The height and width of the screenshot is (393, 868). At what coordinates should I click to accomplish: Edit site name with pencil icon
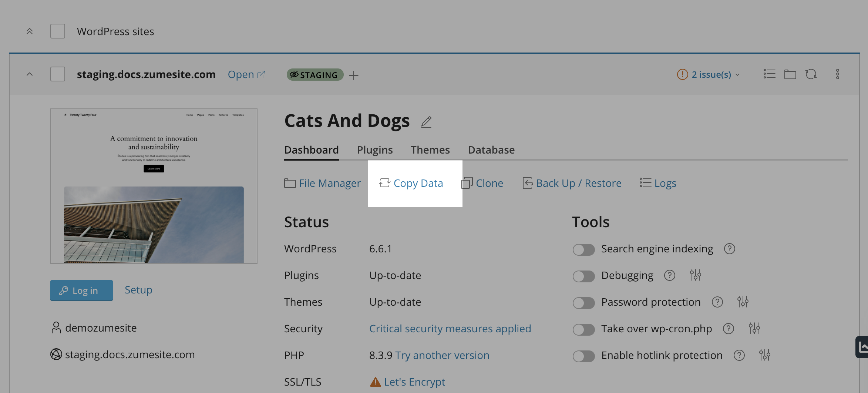(x=426, y=122)
